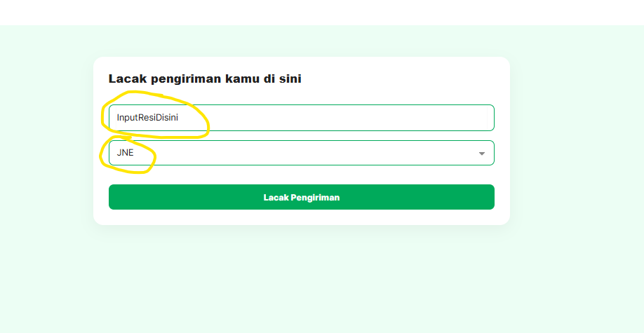
Task: Click the InputResiDisini tracking number field
Action: tap(301, 118)
